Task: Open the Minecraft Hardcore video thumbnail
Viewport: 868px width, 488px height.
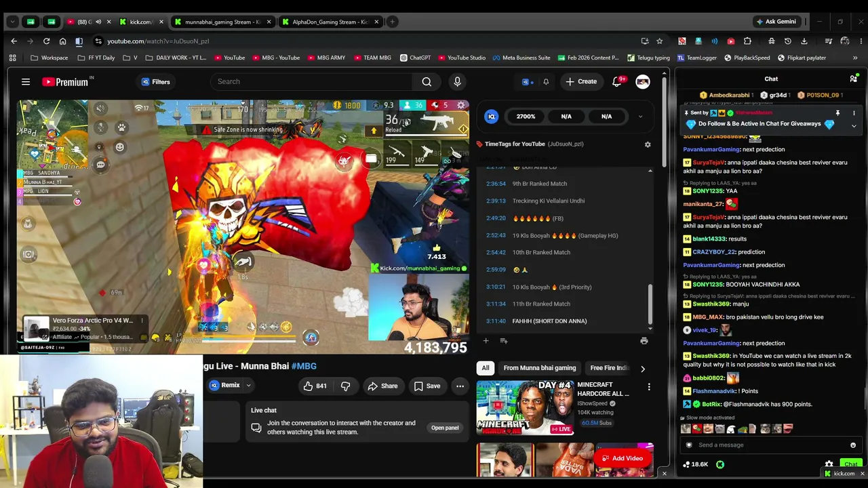Action: tap(525, 407)
